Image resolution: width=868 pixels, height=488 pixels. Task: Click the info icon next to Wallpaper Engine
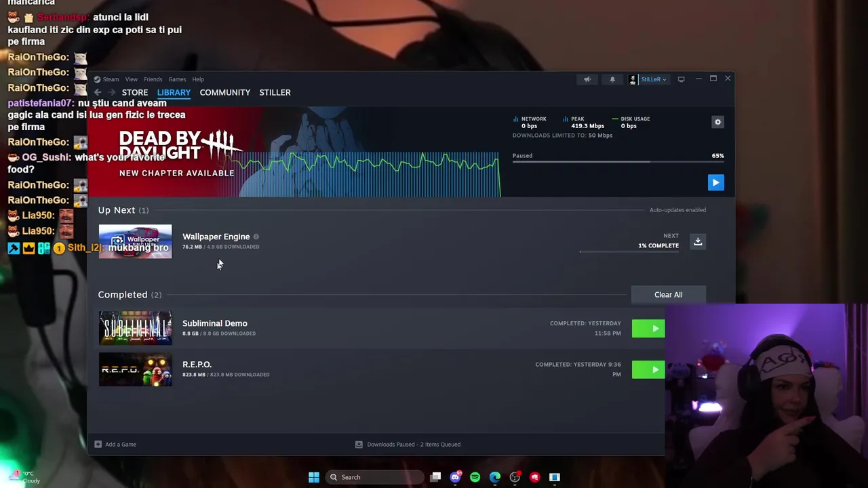click(x=256, y=237)
